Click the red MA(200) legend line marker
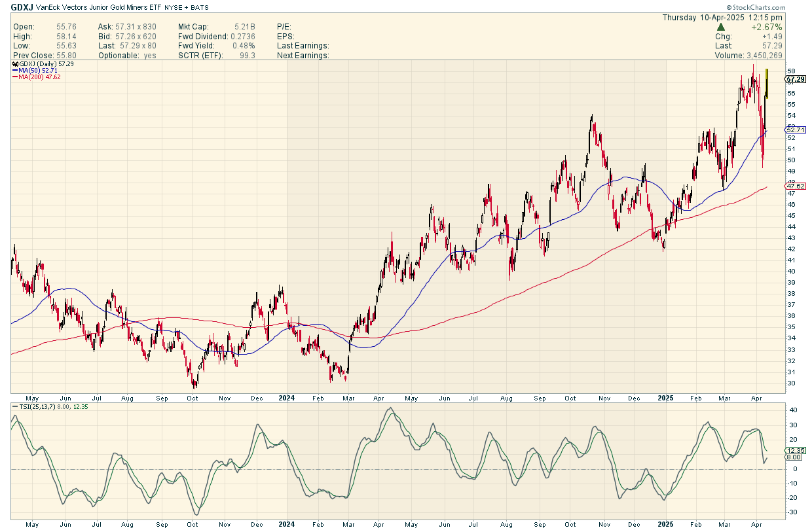 coord(15,78)
